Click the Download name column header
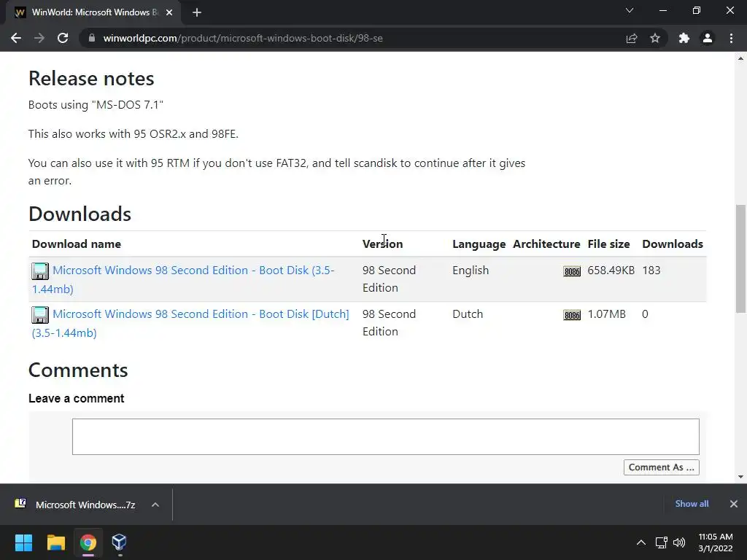The image size is (747, 560). pos(76,244)
